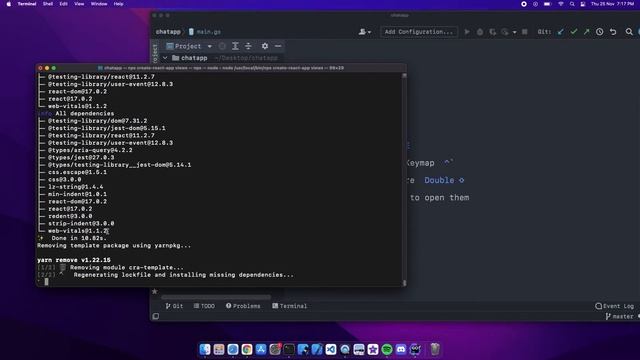
Task: Click the vertical Project tool window tab
Action: [155, 53]
